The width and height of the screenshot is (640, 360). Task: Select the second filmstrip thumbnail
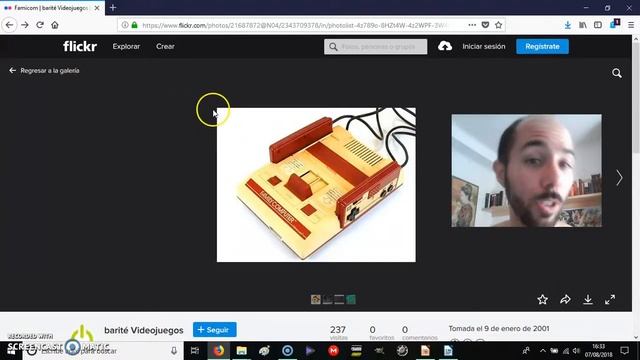327,300
